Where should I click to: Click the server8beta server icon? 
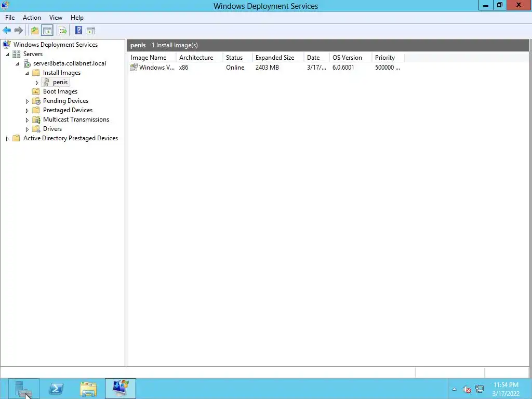tap(27, 63)
